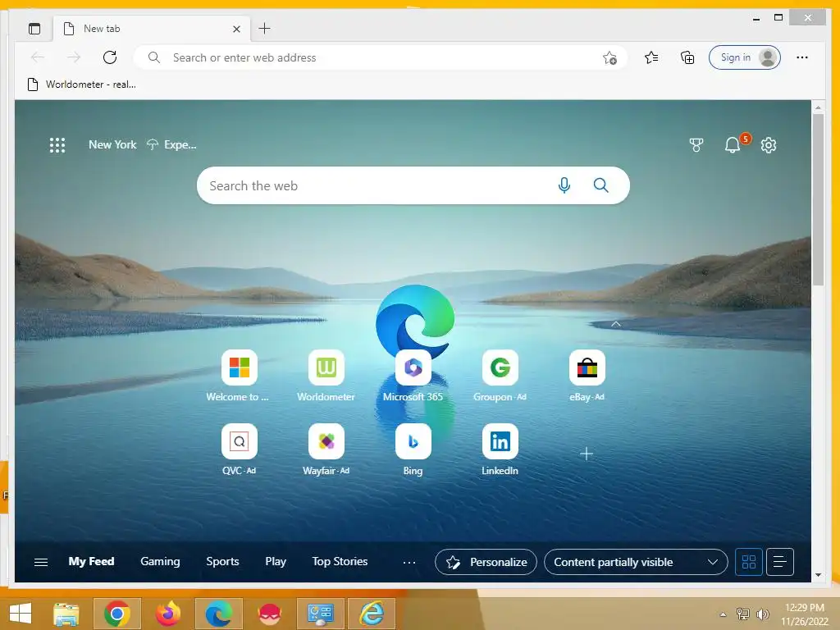Open the tab actions menu icon
The image size is (840, 630).
coord(34,29)
